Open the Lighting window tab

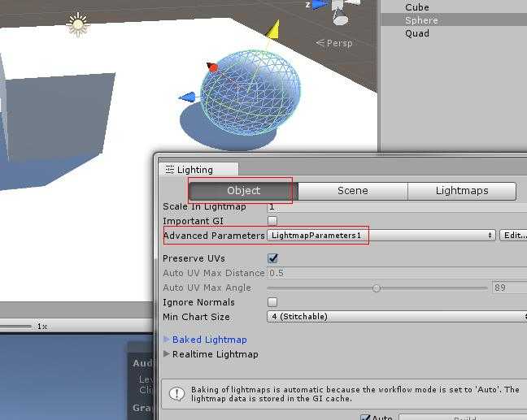[198, 170]
